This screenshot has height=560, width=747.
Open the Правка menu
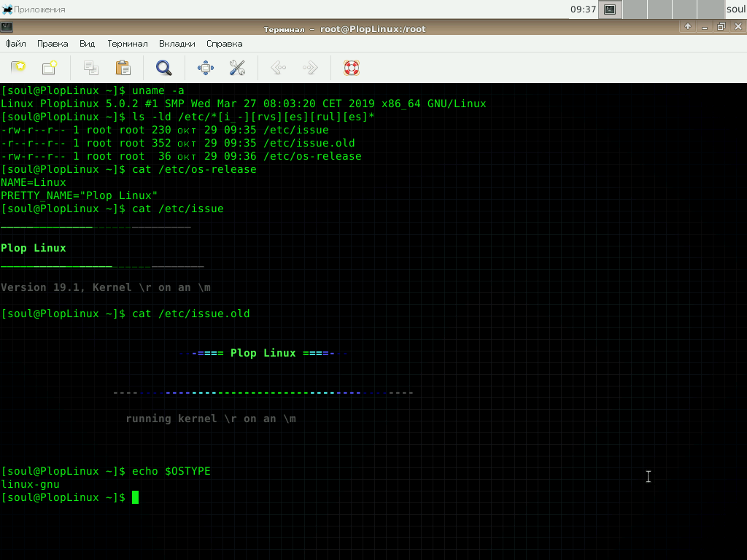pos(53,44)
